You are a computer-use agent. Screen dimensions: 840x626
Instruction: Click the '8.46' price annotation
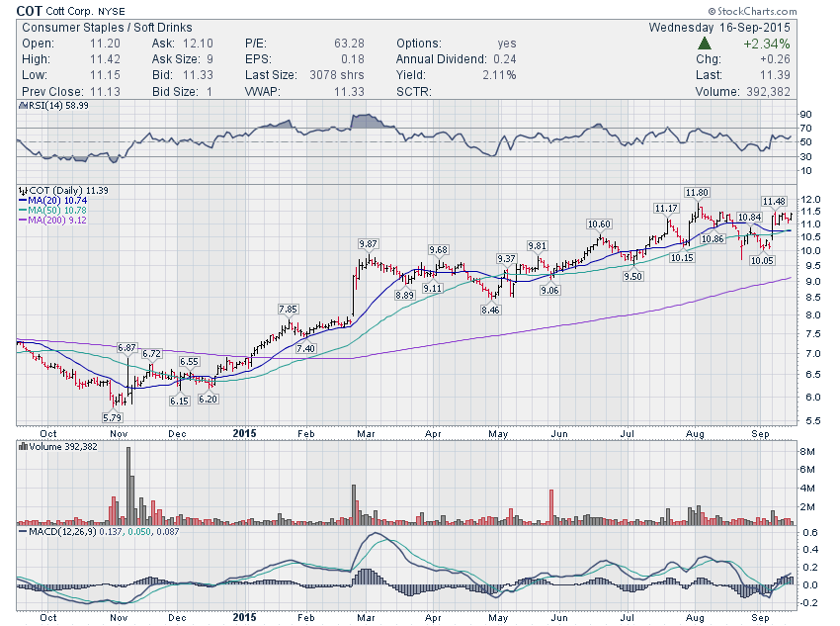490,310
